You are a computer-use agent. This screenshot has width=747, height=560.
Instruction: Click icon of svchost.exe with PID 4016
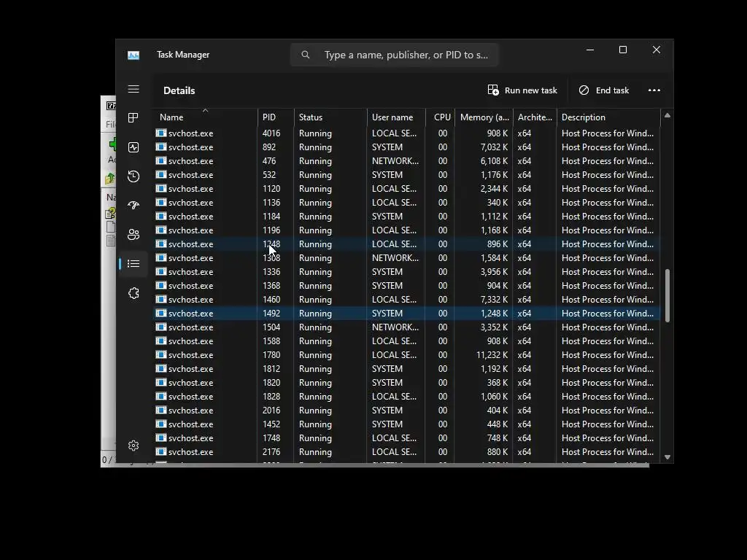(161, 133)
